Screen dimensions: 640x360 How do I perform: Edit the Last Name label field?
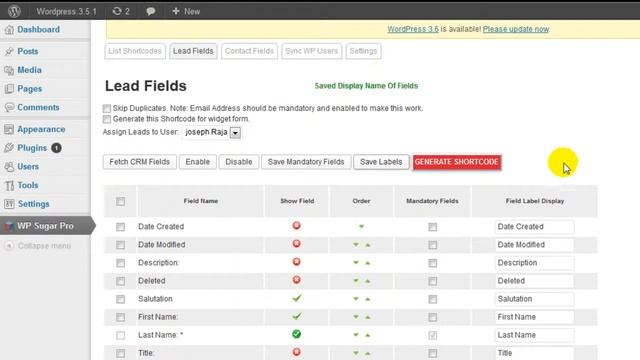pos(534,335)
